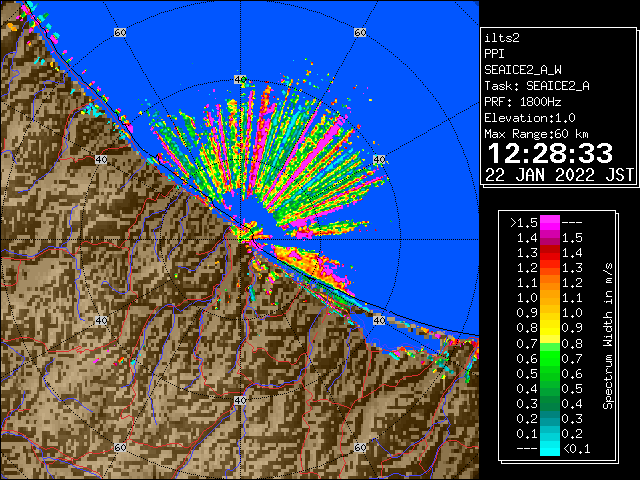Click the '40' range label due north of radar

pyautogui.click(x=240, y=80)
